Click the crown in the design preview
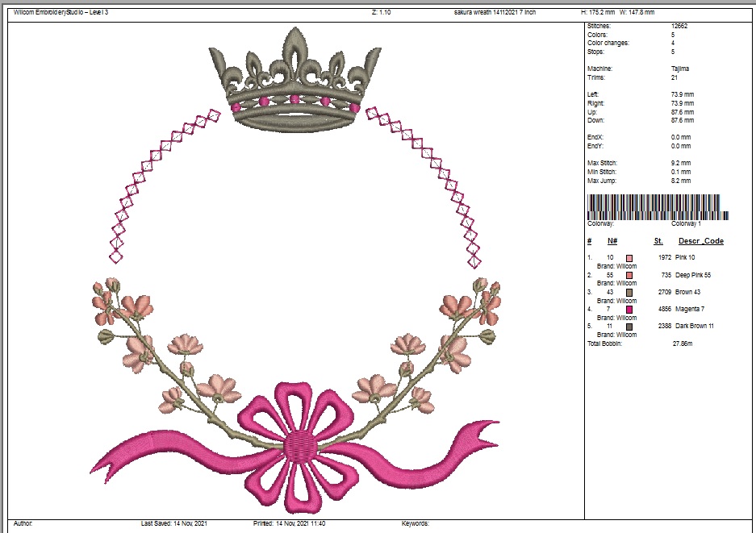The height and width of the screenshot is (533, 756). click(294, 85)
